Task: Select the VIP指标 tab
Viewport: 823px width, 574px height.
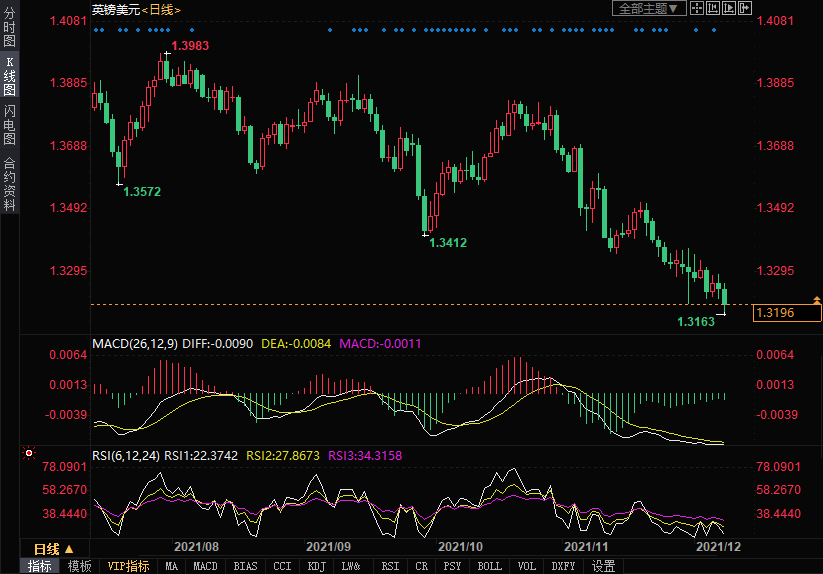Action: click(128, 566)
